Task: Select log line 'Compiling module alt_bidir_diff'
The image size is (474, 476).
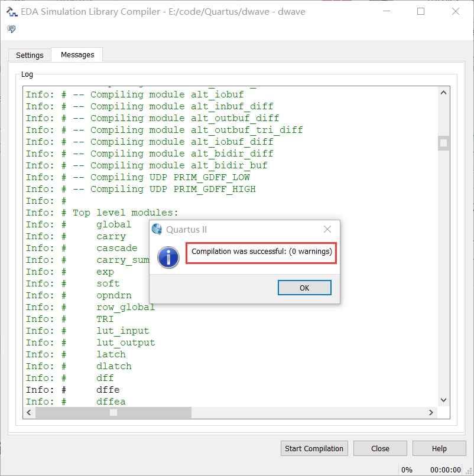Action: pyautogui.click(x=150, y=154)
